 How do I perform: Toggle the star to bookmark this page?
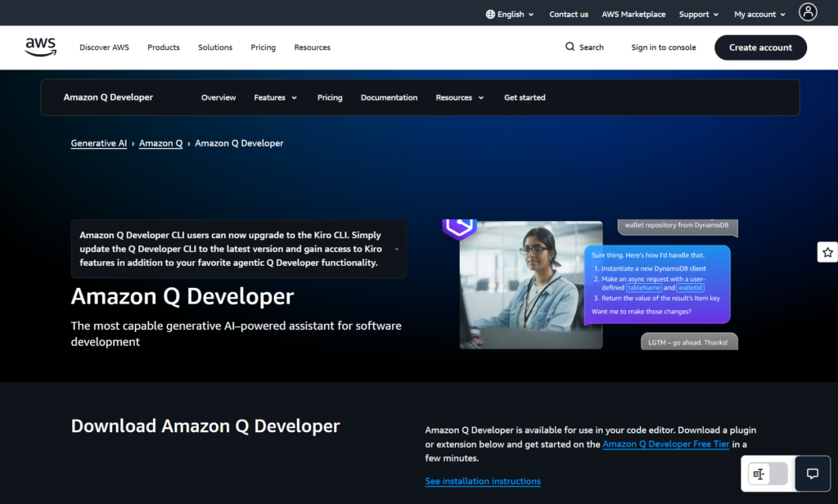(827, 252)
